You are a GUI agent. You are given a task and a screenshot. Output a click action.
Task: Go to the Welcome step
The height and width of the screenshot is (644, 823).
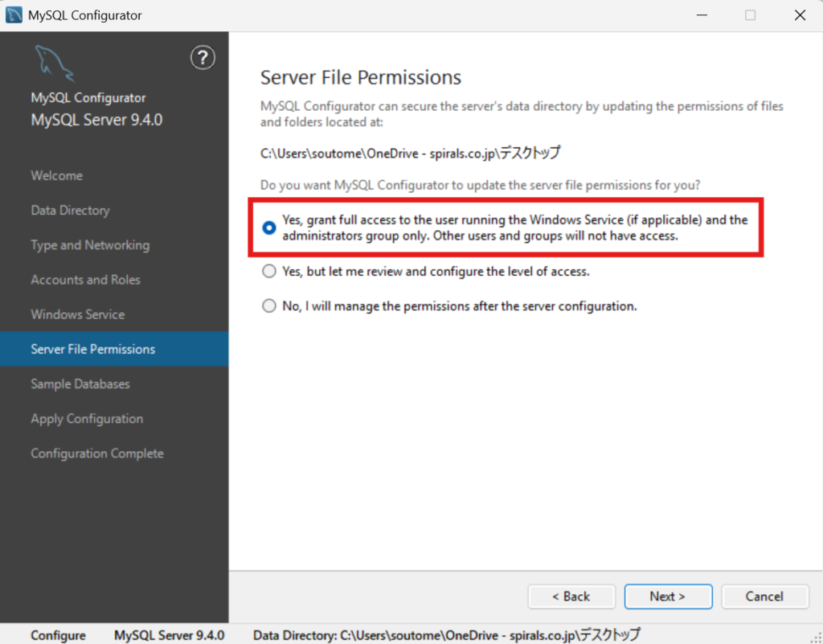click(57, 175)
